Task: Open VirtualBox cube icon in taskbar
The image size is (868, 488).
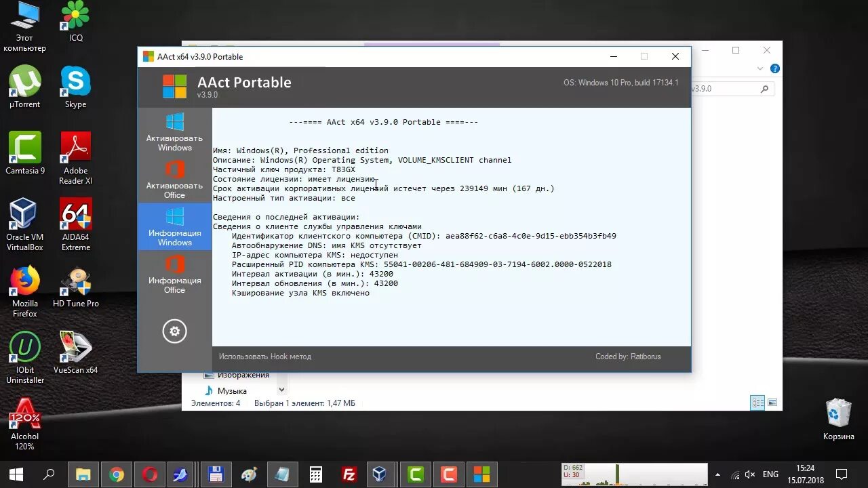Action: coord(382,474)
